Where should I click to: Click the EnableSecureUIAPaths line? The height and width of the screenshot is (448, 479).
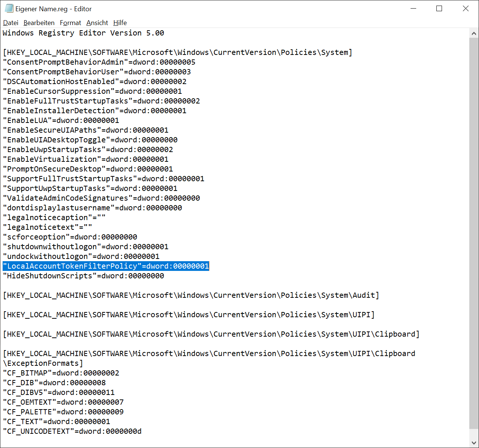coord(86,130)
